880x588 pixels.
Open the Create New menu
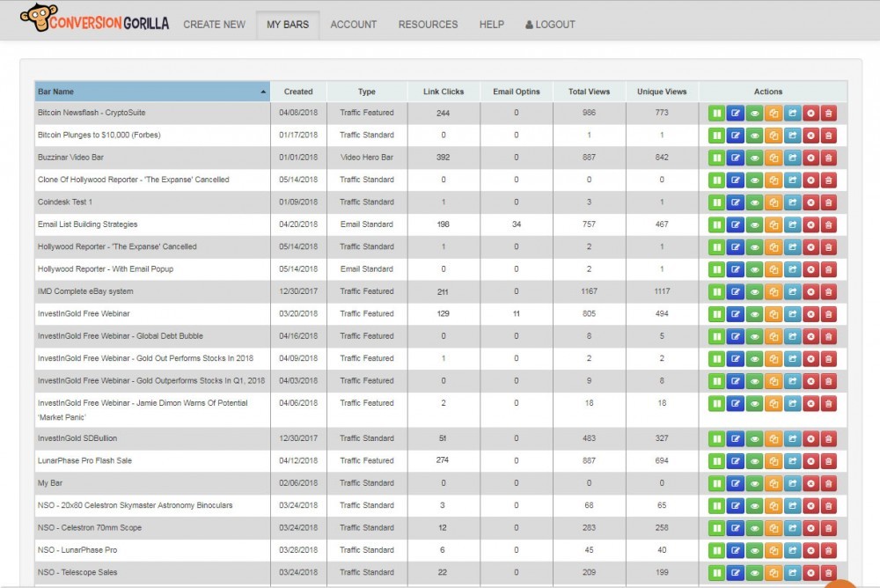[x=215, y=25]
